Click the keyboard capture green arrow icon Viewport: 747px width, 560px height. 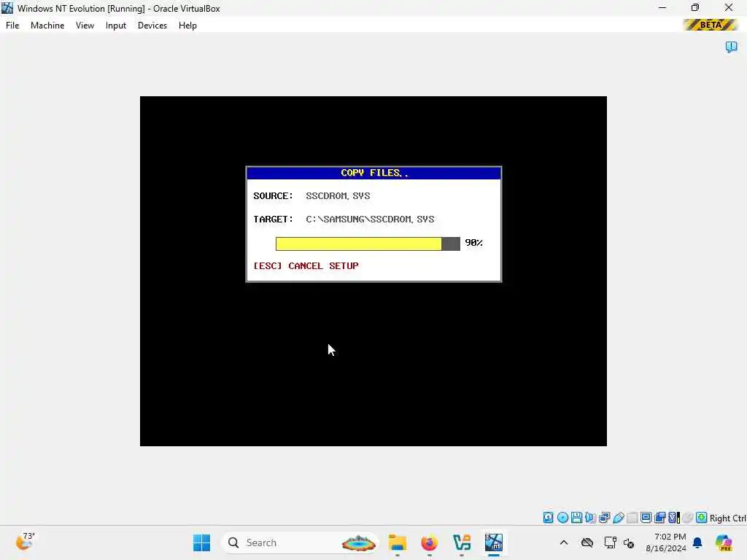tap(701, 518)
